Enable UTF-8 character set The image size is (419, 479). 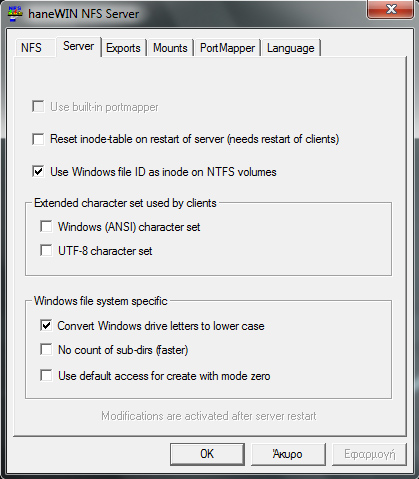(46, 251)
